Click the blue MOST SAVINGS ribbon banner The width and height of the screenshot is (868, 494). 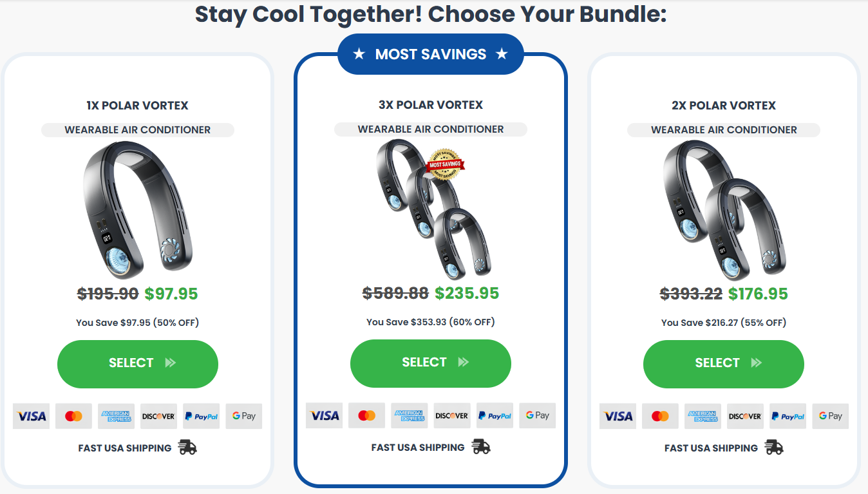tap(430, 54)
